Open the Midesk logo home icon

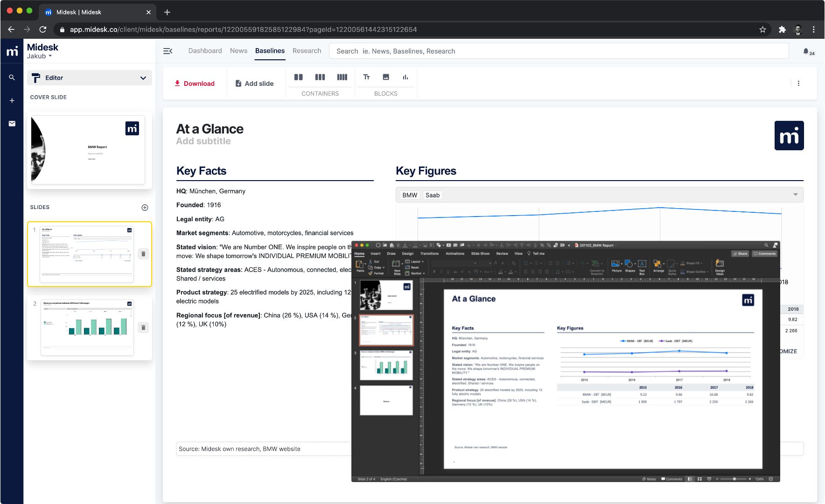pyautogui.click(x=12, y=51)
